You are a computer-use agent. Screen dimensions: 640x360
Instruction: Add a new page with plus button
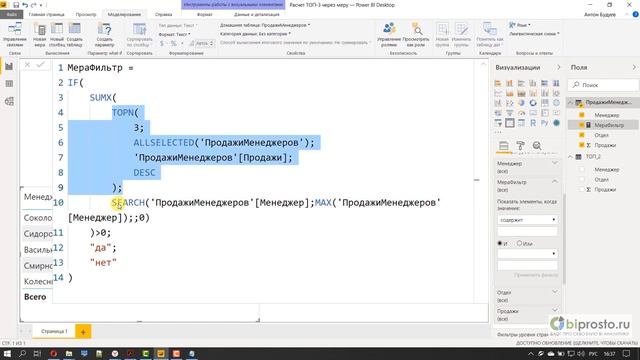[x=83, y=332]
